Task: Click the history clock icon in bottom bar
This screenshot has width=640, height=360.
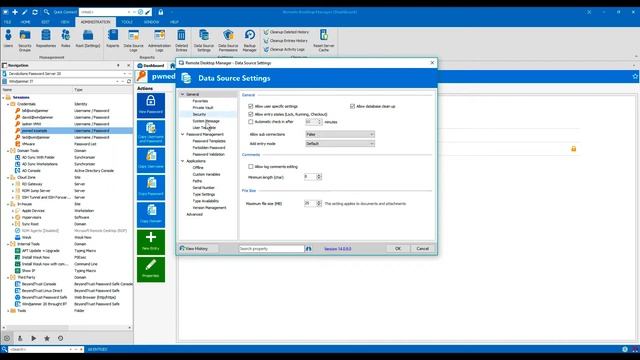Action: tap(60, 338)
